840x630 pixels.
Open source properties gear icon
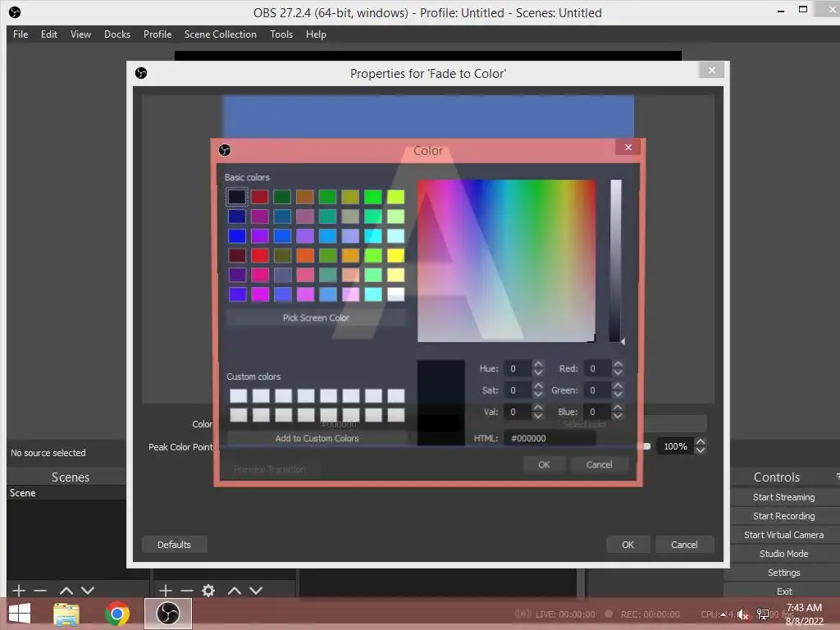(208, 591)
